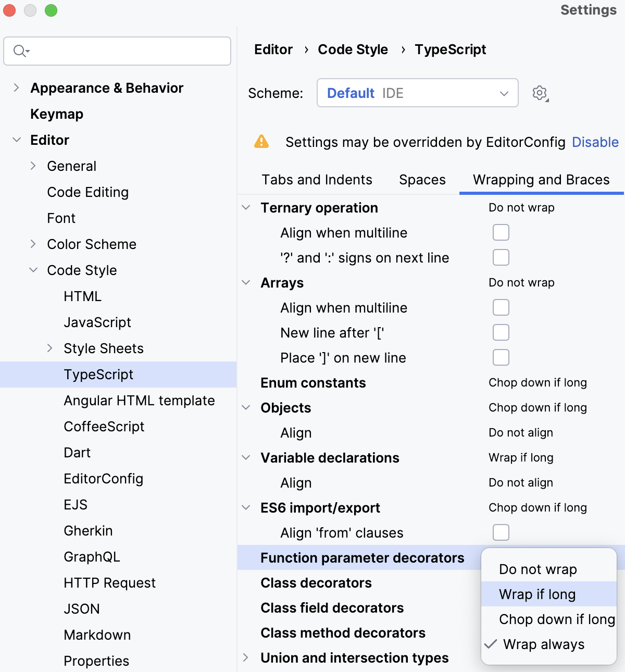
Task: Enable "Align 'from' clauses" checkbox
Action: pyautogui.click(x=501, y=532)
